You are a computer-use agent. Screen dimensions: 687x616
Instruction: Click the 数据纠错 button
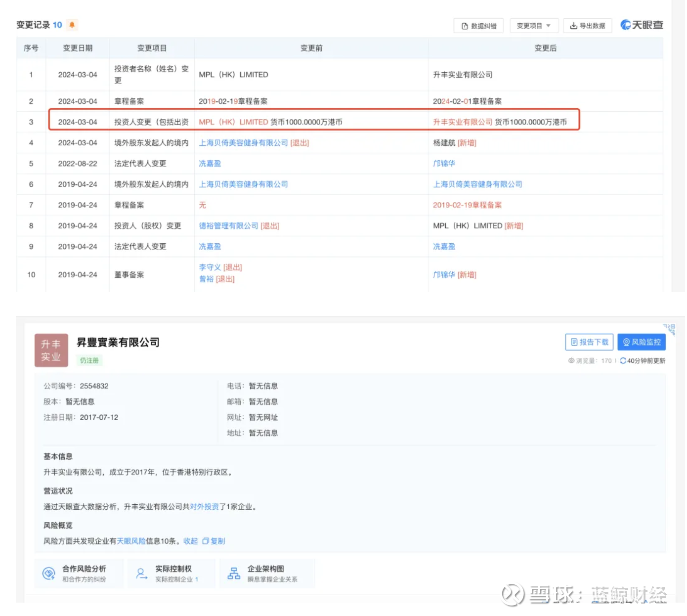(x=478, y=26)
